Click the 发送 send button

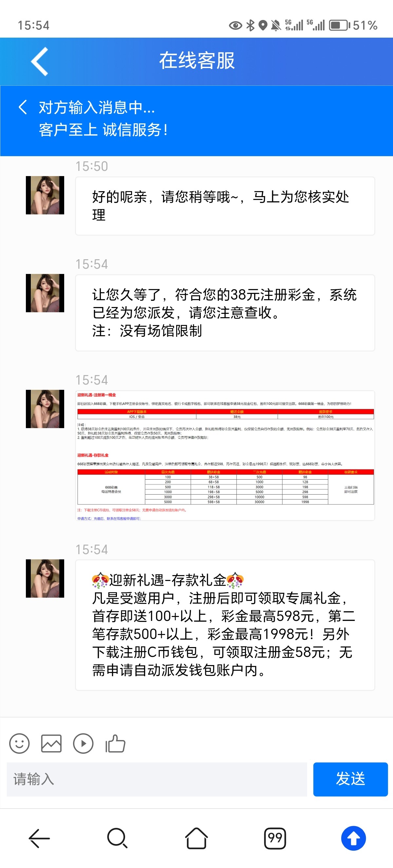(x=350, y=779)
